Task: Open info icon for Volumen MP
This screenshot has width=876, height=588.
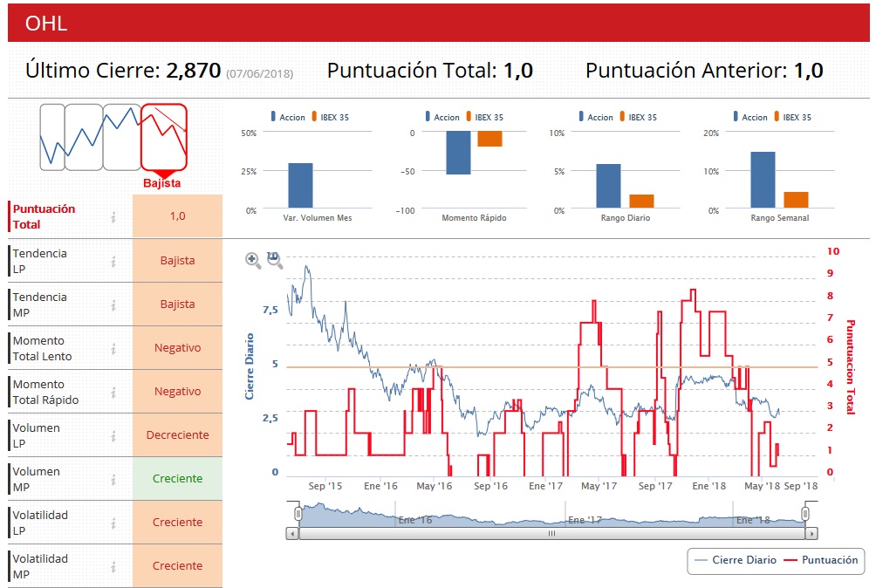Action: 113,479
